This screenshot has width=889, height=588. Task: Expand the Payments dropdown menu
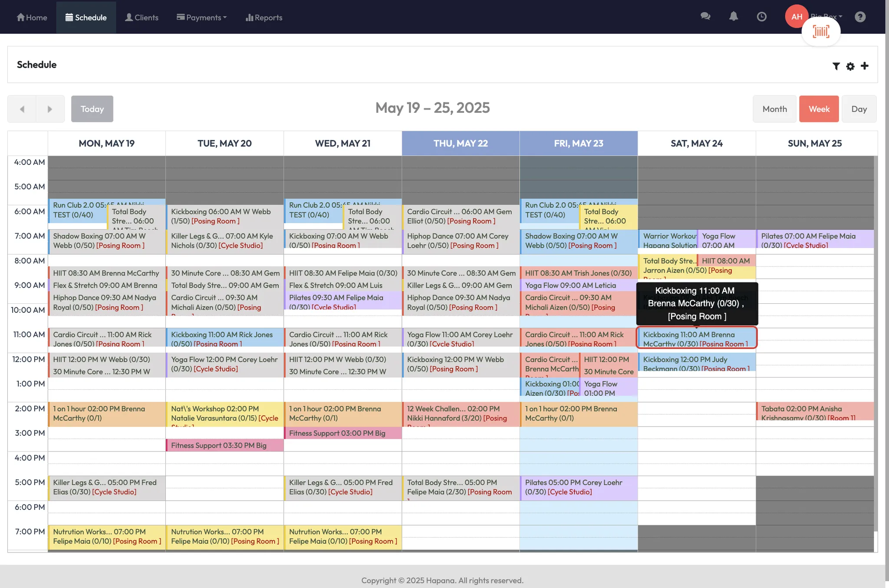202,17
